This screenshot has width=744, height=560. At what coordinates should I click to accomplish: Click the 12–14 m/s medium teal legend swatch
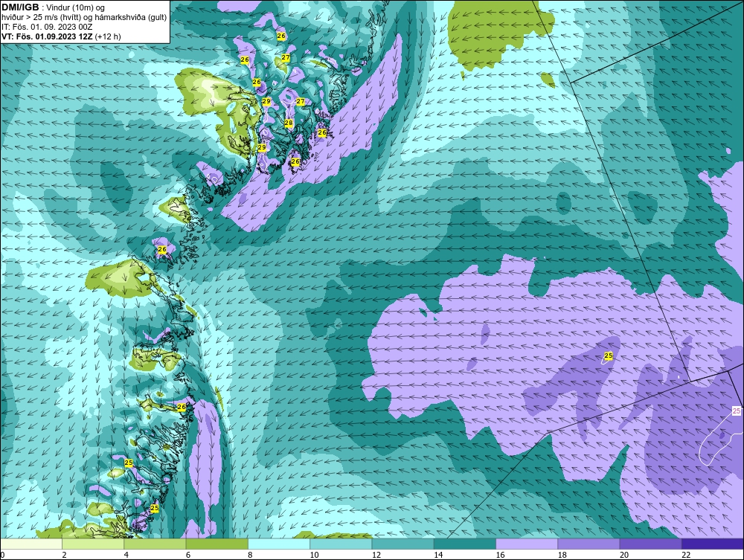point(403,544)
